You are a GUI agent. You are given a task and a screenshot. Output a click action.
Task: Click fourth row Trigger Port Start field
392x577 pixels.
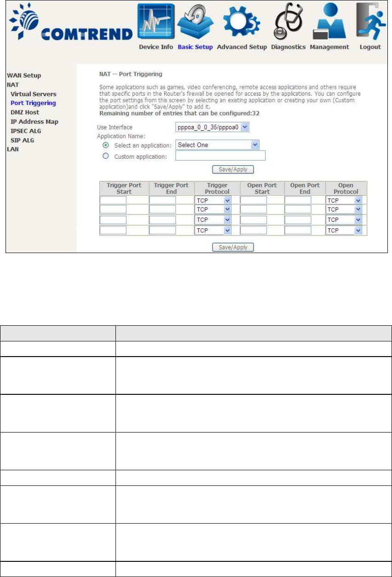click(113, 230)
